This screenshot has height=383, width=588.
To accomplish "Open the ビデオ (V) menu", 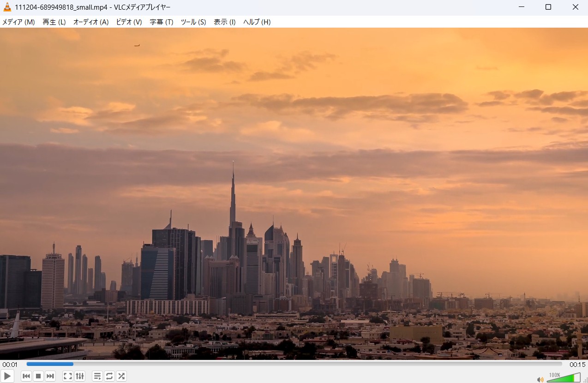I will coord(129,22).
